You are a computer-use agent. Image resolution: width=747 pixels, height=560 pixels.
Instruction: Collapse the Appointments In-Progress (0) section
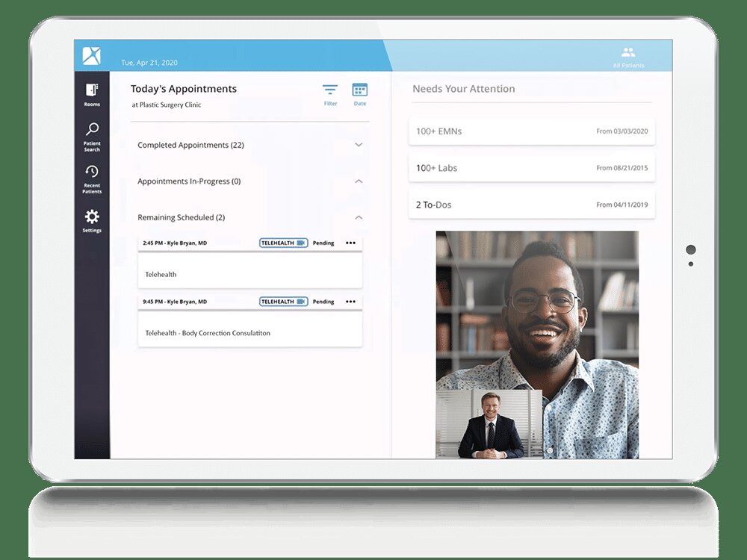point(359,181)
